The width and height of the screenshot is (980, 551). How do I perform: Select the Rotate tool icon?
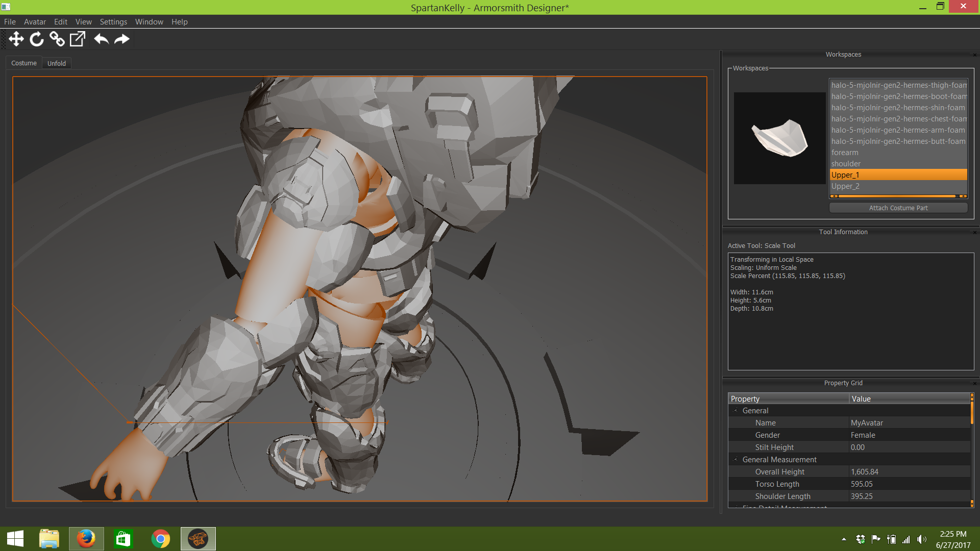click(x=37, y=39)
